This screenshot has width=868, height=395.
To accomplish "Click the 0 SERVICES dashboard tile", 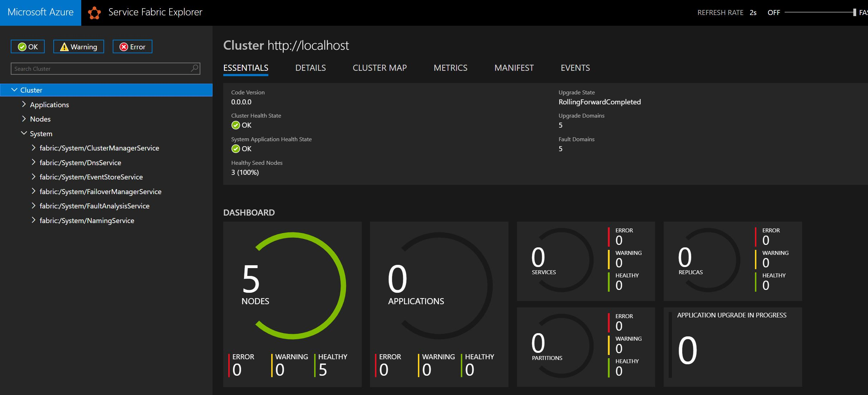I will point(586,261).
